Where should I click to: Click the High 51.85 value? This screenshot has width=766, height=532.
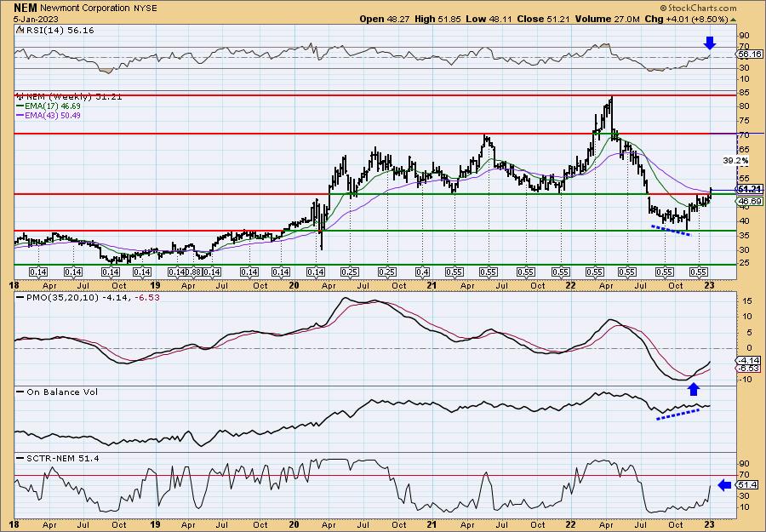(437, 19)
